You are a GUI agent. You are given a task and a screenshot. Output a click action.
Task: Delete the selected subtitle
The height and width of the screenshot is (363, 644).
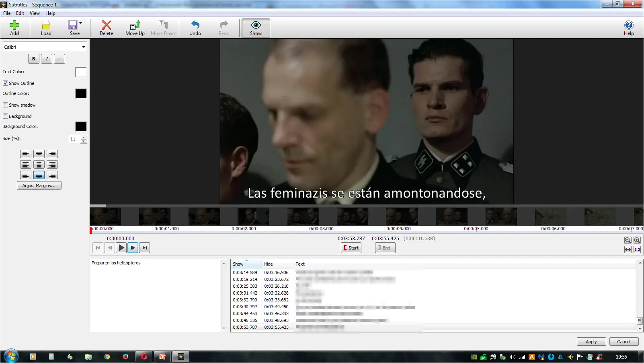tap(106, 28)
